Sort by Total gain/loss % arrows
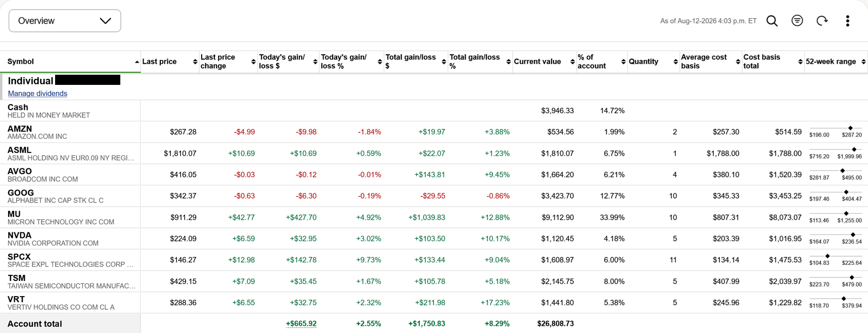 click(509, 62)
